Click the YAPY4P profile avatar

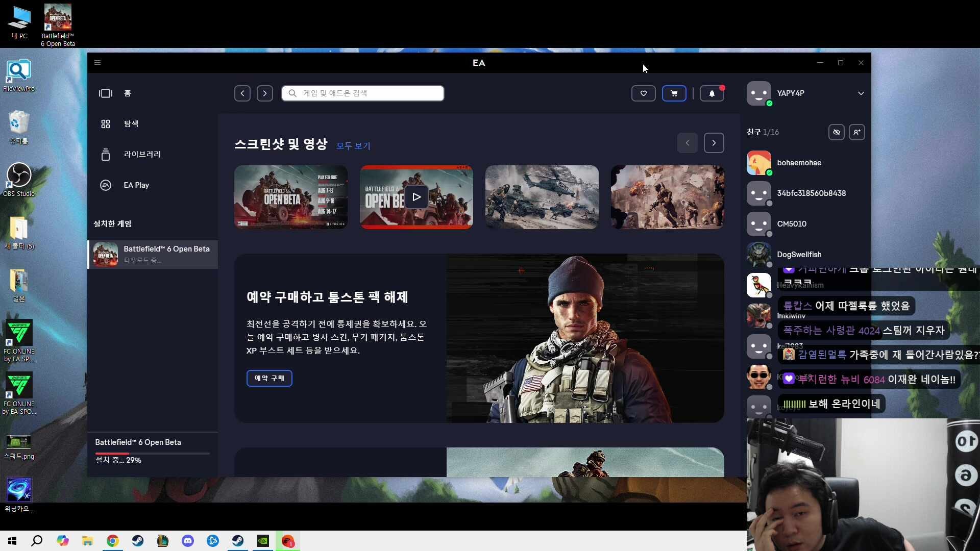(759, 93)
